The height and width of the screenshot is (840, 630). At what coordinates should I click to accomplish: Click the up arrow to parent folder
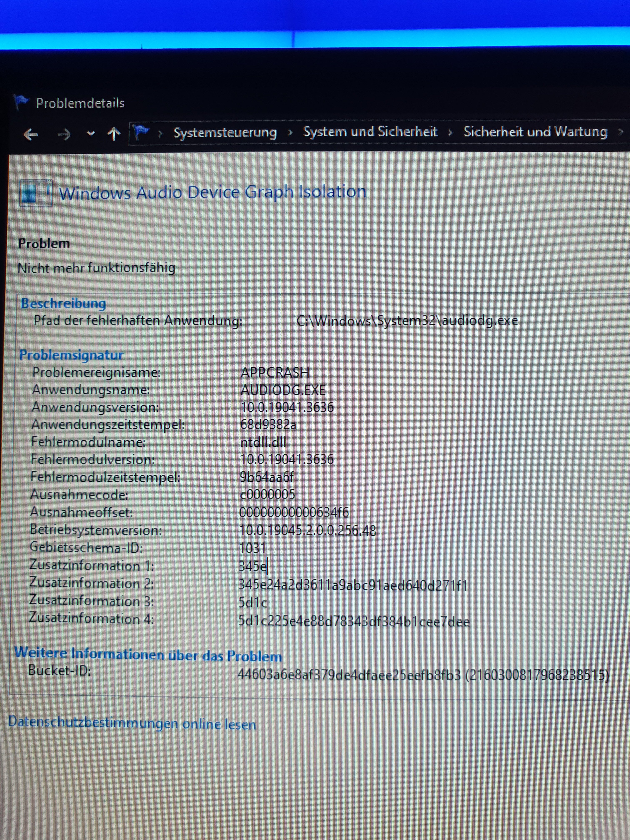pyautogui.click(x=114, y=134)
